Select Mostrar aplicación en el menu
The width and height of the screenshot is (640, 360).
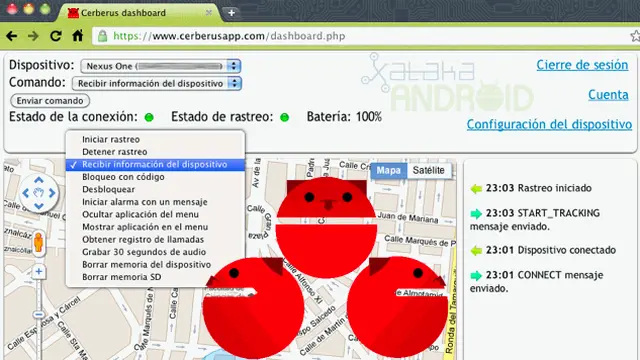[155, 227]
